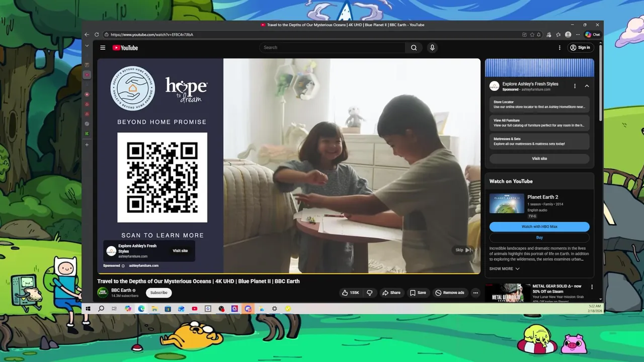Switch to the YouTube tab in vertical tab strip

coord(87,75)
